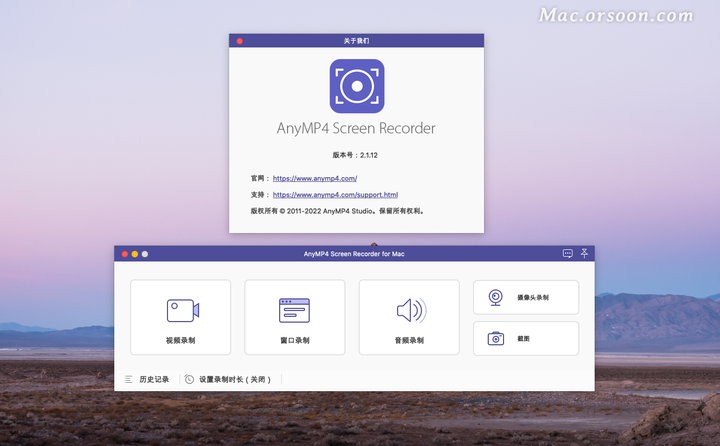Open the 窗口录制 window recorder card
This screenshot has height=446, width=720.
click(x=295, y=317)
